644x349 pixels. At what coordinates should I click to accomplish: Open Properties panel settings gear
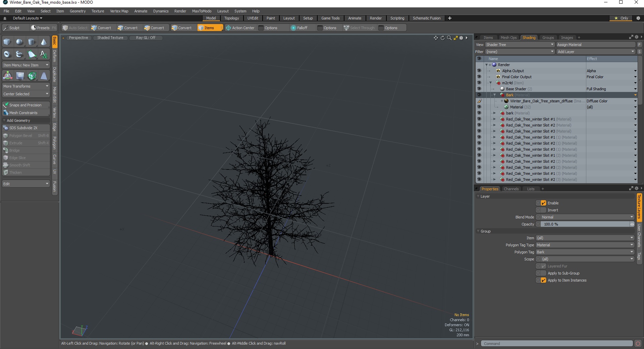636,189
